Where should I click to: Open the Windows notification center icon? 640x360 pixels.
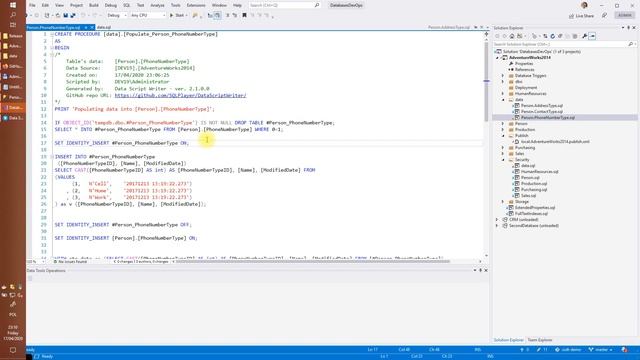[x=13, y=350]
